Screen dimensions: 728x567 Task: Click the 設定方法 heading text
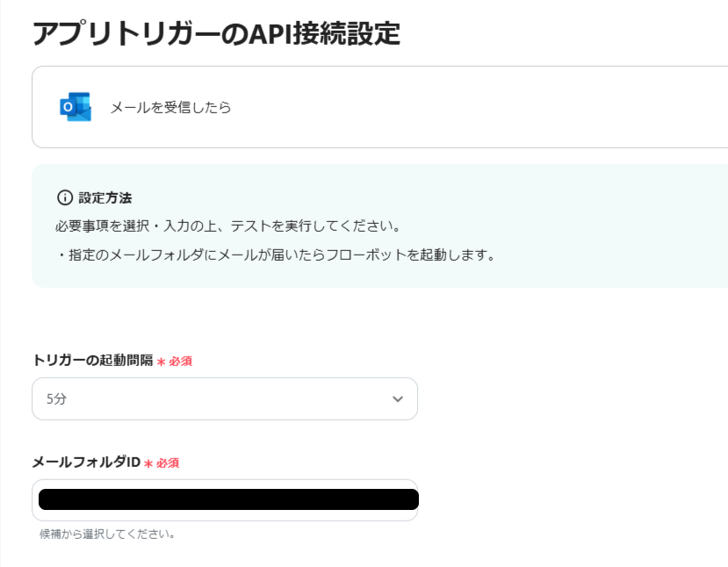click(105, 197)
